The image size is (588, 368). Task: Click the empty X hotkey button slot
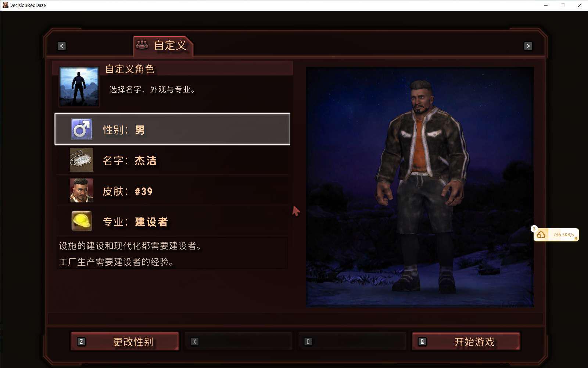[239, 342]
